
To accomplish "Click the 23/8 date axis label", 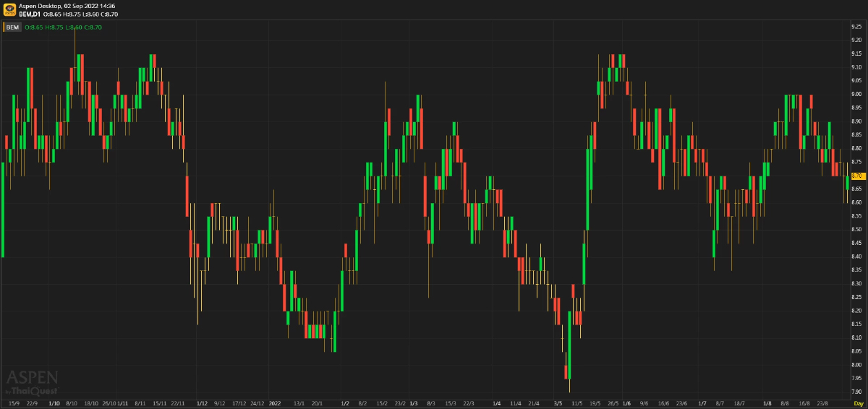I will click(x=822, y=402).
